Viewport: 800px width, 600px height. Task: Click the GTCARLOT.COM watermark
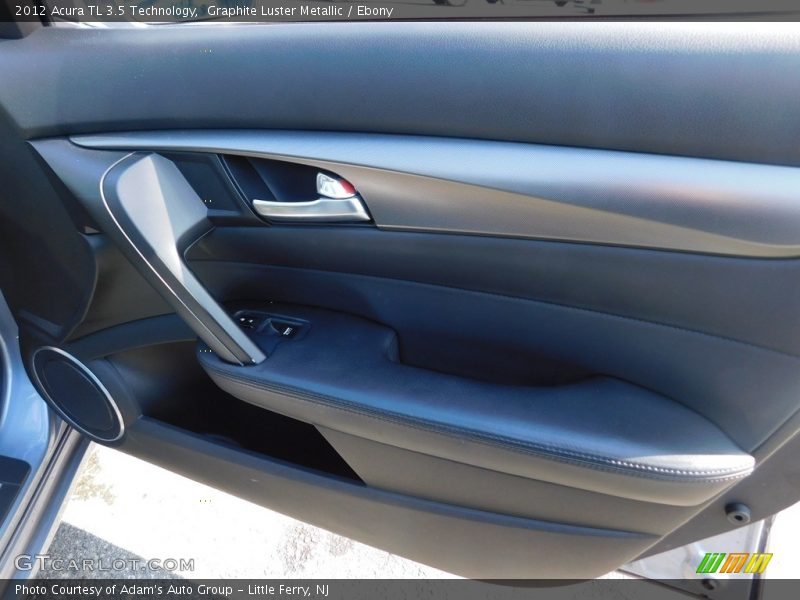(104, 564)
